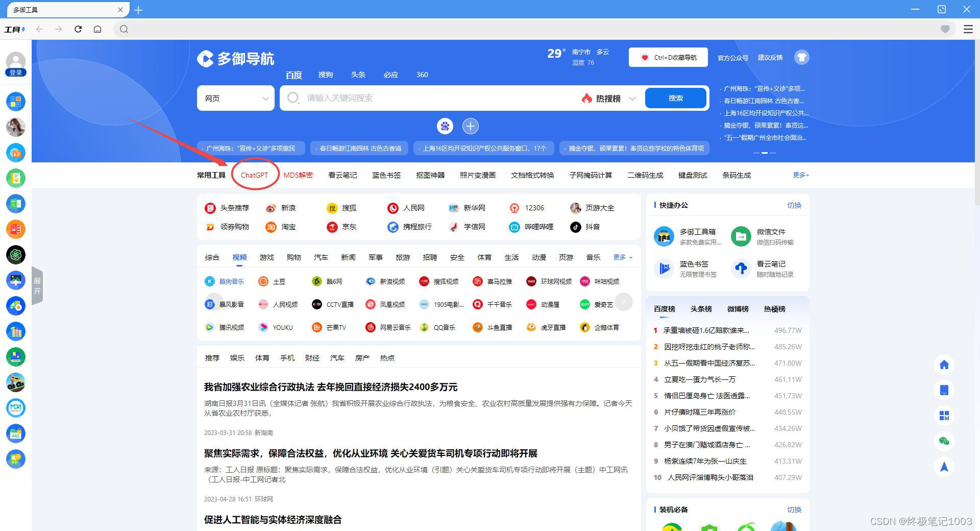This screenshot has width=980, height=531.
Task: Switch 快捷办公 panel with 切换
Action: (x=794, y=205)
